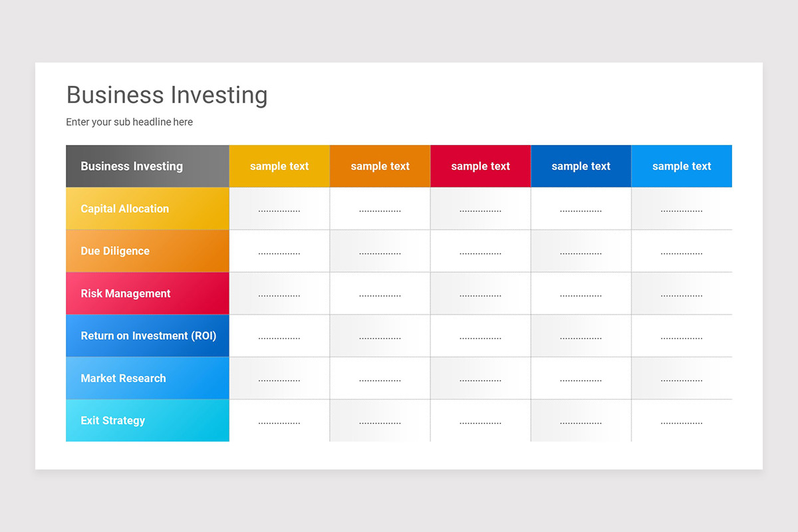Select the gray Business Investing header cell
Image resolution: width=798 pixels, height=532 pixels.
coord(148,166)
